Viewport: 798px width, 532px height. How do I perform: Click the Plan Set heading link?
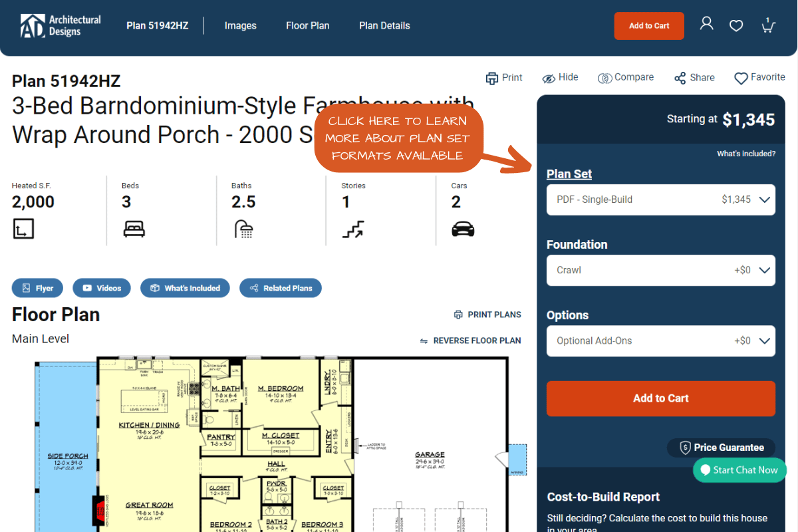click(569, 174)
